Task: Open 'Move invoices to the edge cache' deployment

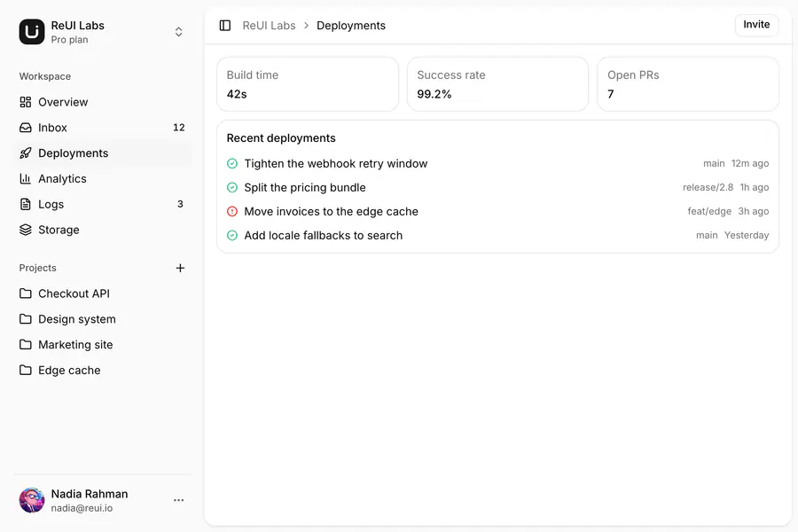Action: point(332,211)
